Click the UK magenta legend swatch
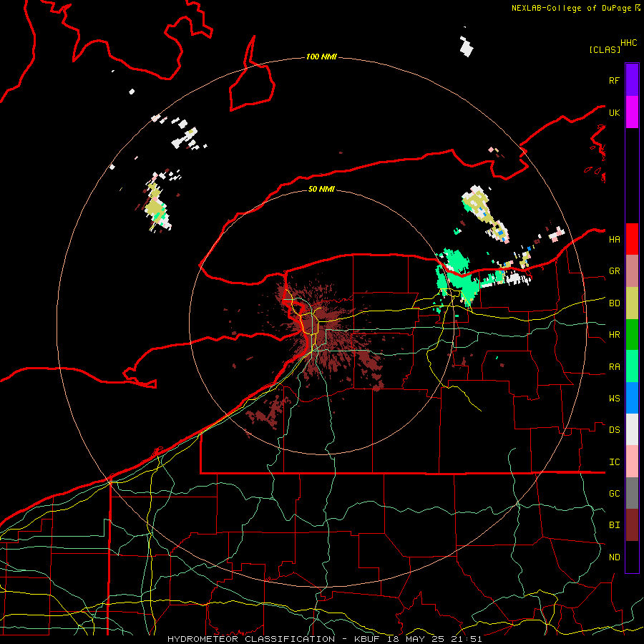Viewport: 644px width, 644px height. 632,112
